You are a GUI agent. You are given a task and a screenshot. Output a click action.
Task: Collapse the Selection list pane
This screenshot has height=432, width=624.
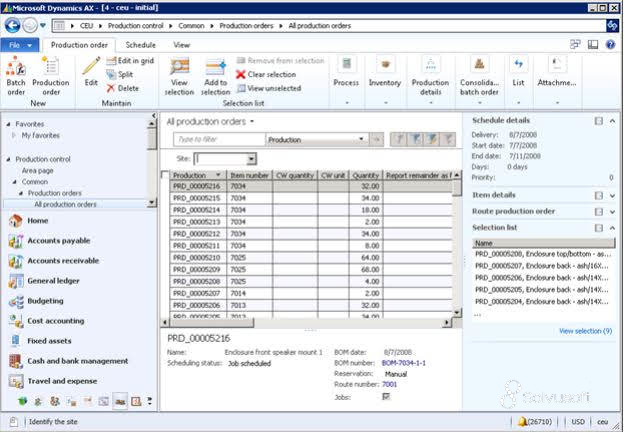[612, 228]
